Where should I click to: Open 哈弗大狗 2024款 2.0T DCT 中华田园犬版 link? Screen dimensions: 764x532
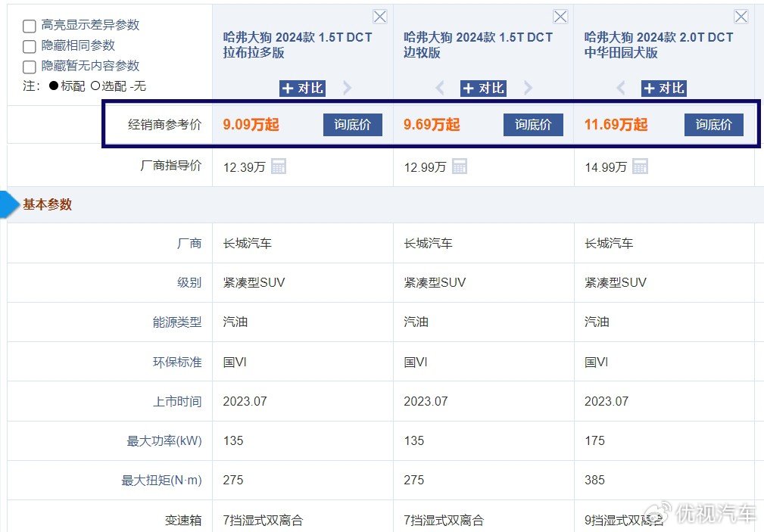point(659,45)
